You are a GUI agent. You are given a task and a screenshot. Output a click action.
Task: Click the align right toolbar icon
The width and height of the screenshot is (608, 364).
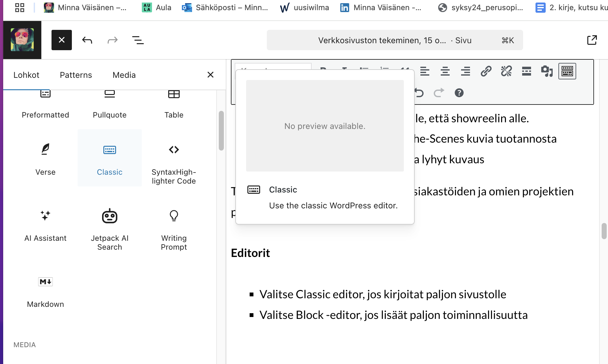click(465, 71)
